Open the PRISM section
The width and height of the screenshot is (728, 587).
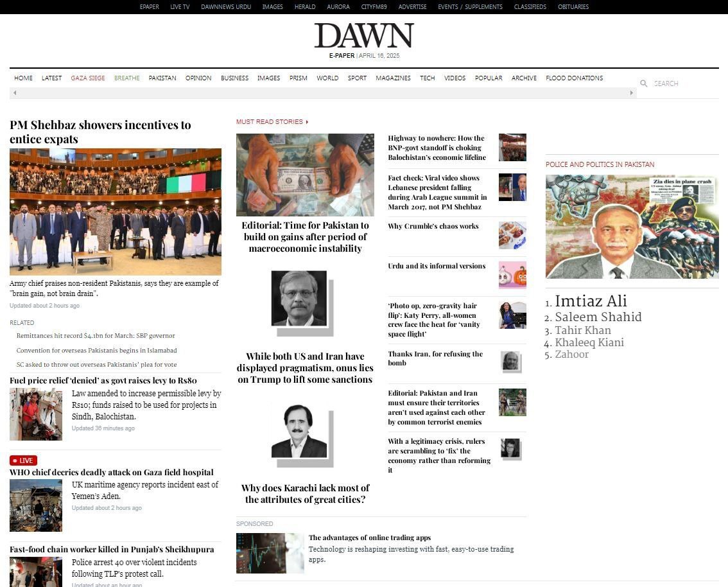tap(299, 78)
